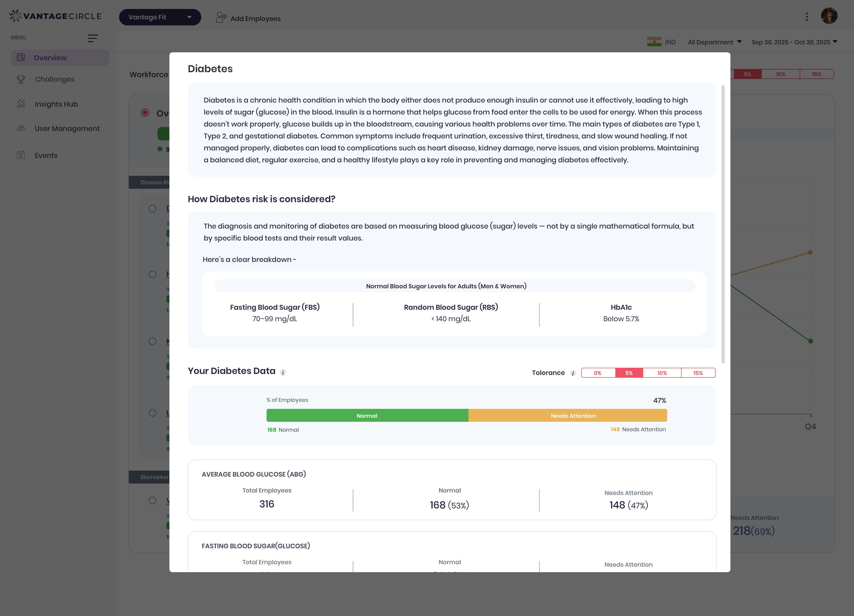Screen dimensions: 854x616
Task: Open Events from the sidebar menu
Action: pos(46,155)
